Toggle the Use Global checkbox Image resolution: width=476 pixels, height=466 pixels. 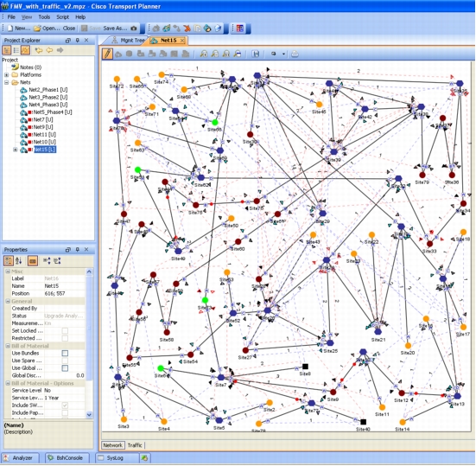65,368
